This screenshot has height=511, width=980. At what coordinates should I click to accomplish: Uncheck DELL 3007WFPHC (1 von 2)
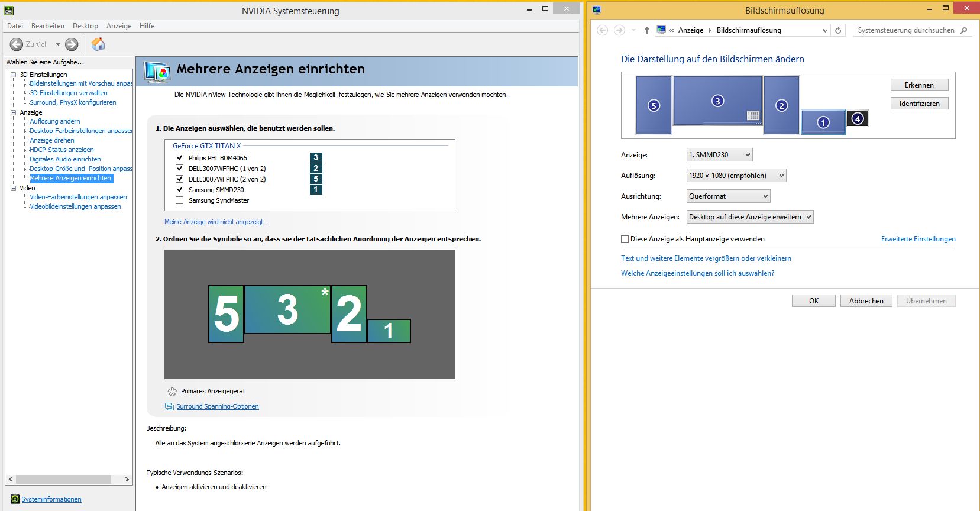(180, 169)
